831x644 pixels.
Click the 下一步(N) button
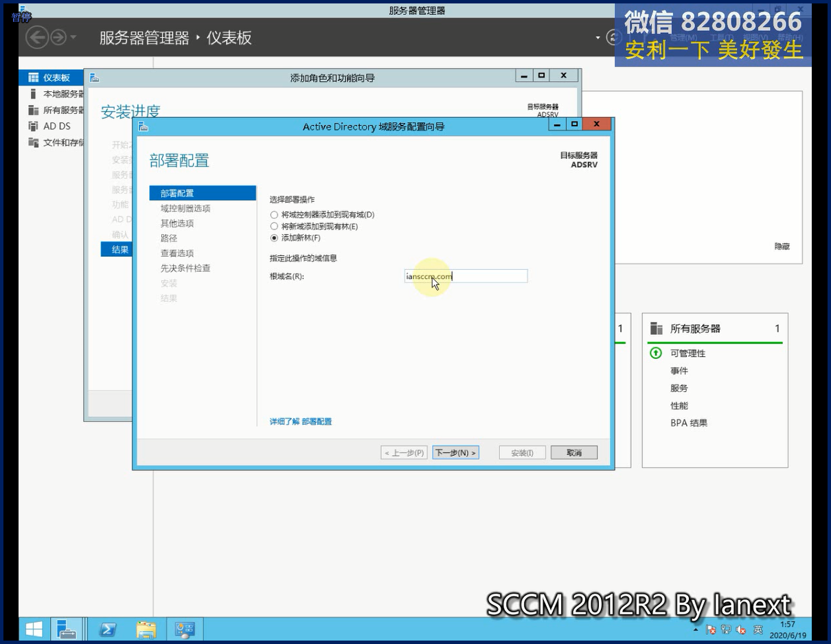coord(455,452)
